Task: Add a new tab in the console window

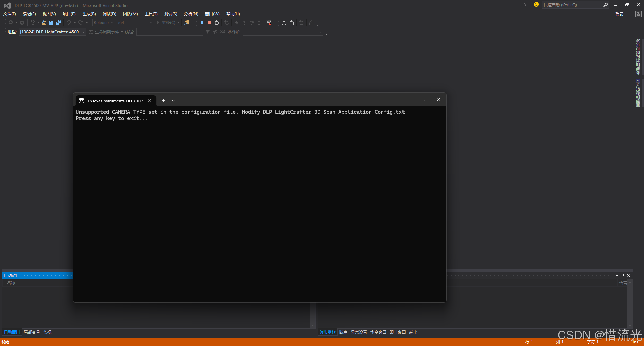Action: pos(163,100)
